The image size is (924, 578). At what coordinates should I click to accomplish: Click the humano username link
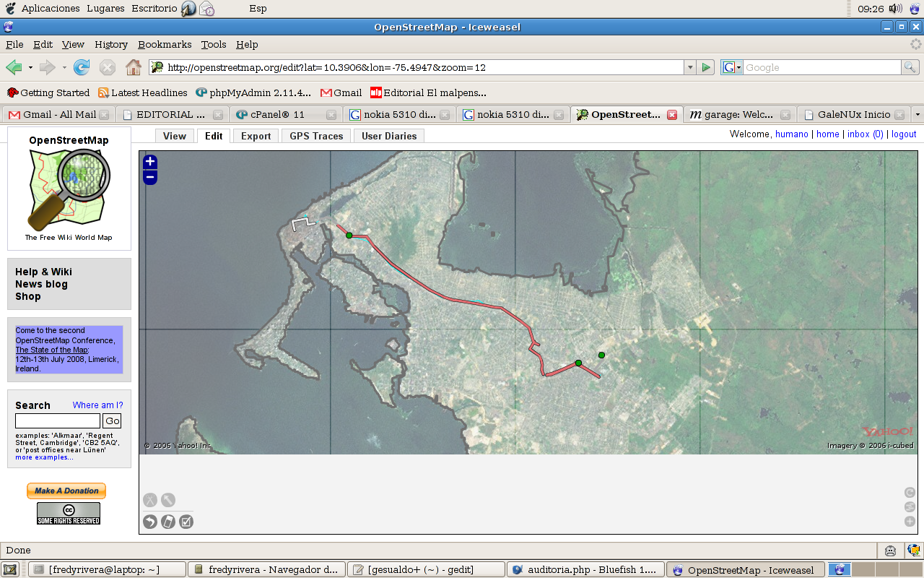(x=792, y=134)
